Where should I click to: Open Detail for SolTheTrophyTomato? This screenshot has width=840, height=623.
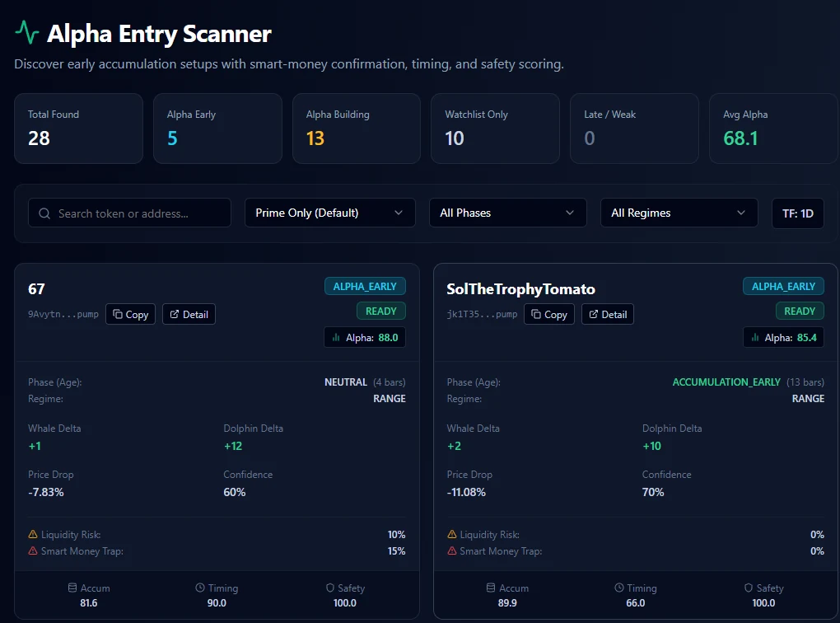pyautogui.click(x=608, y=314)
